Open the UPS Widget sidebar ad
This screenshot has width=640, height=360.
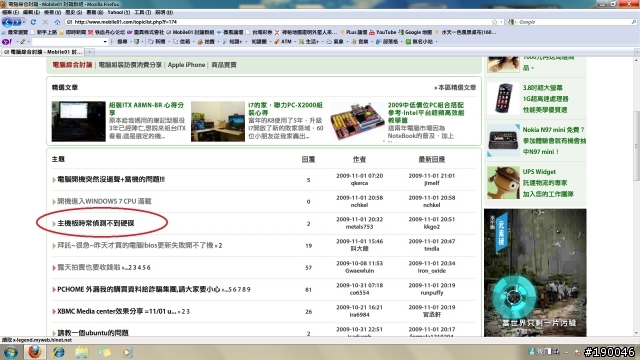click(531, 183)
